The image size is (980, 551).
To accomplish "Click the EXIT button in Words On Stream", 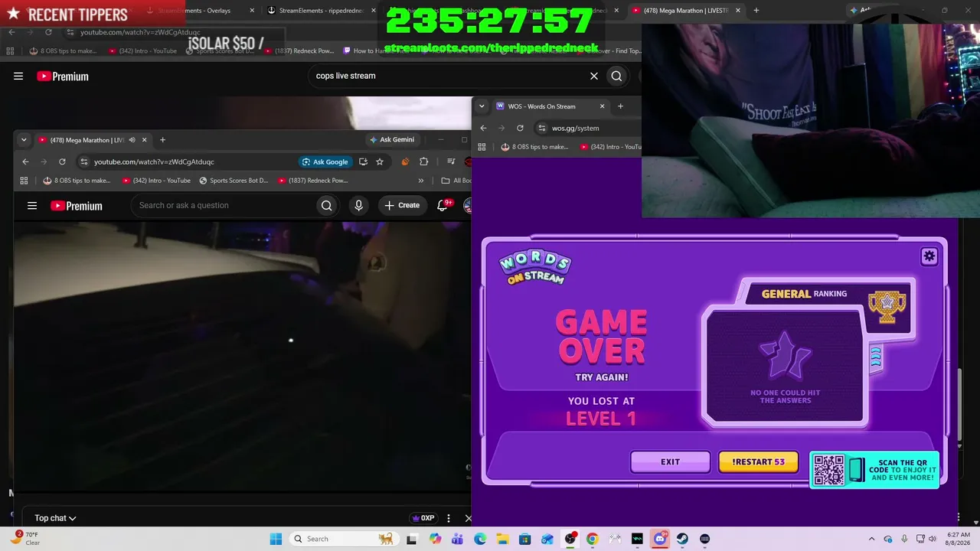I will (x=670, y=461).
